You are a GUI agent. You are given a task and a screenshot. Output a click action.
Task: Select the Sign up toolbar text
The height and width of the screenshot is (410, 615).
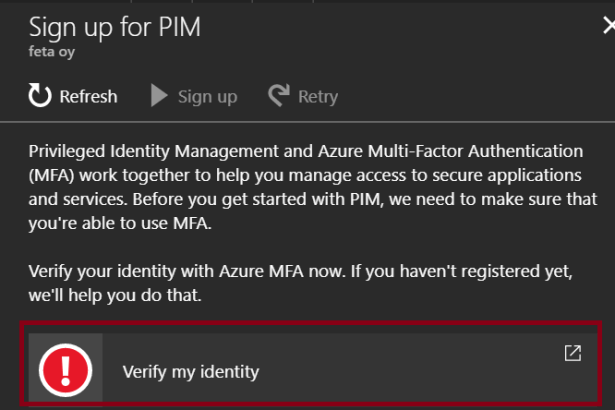[x=207, y=97]
